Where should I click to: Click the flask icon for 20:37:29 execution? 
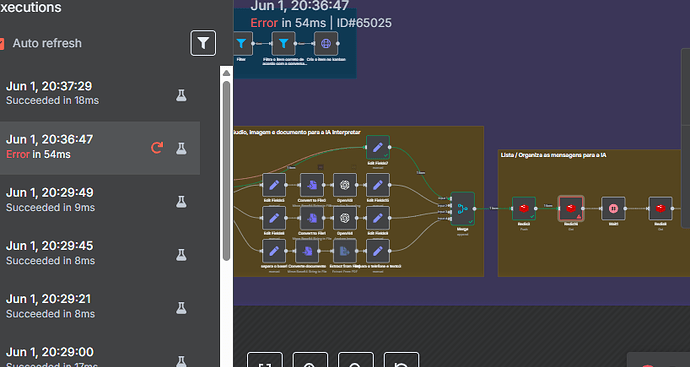[181, 95]
